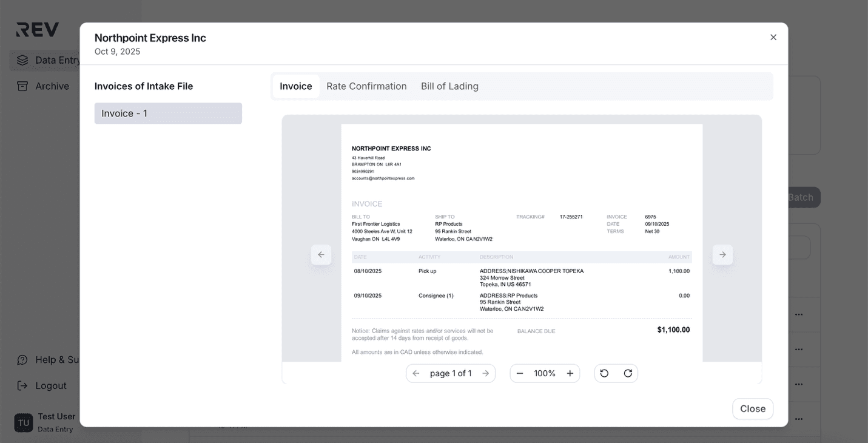Refresh the invoice preview
This screenshot has height=443, width=868.
(628, 373)
